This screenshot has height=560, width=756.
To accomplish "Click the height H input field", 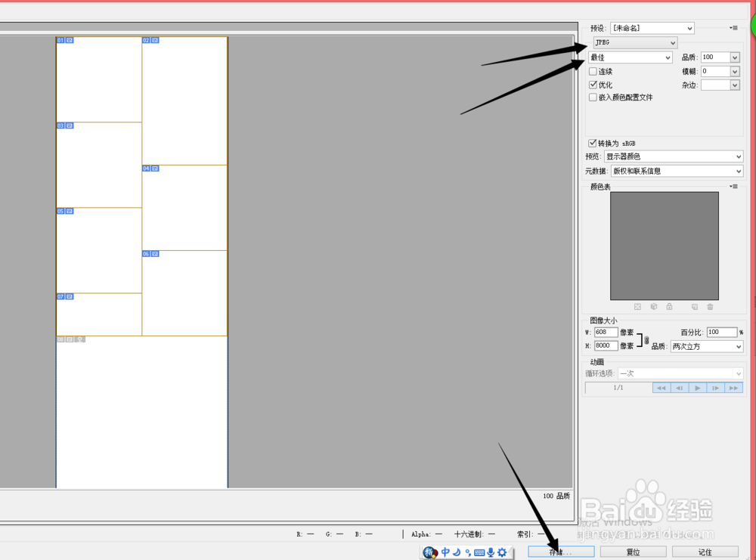I will 606,345.
